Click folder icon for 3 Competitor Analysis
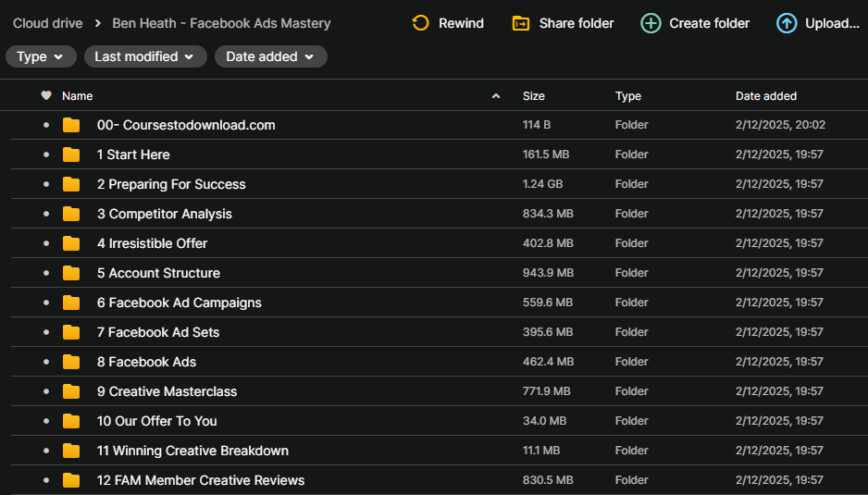 71,214
